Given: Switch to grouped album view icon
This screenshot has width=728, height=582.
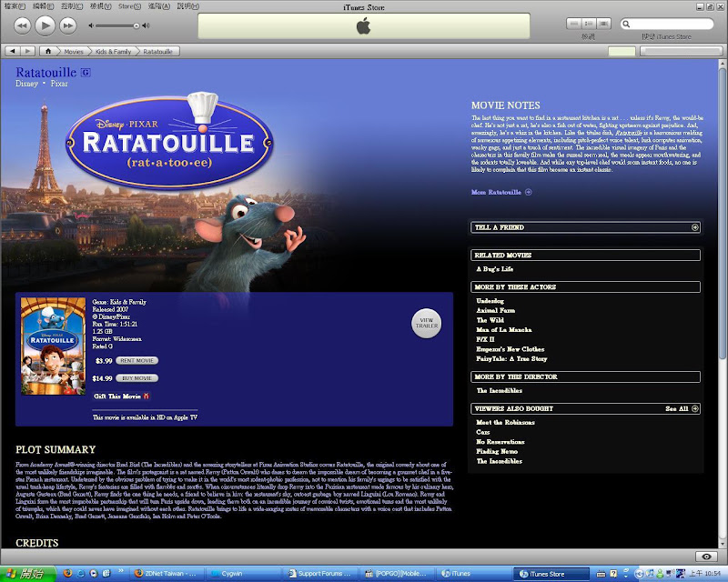Looking at the screenshot, I should [589, 24].
